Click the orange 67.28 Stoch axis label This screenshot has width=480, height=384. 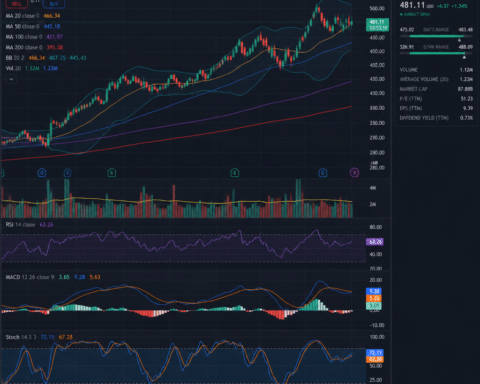point(375,359)
